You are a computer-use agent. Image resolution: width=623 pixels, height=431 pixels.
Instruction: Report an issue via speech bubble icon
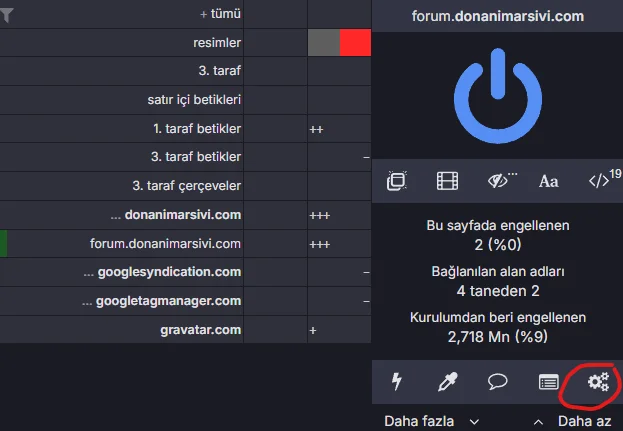[497, 381]
